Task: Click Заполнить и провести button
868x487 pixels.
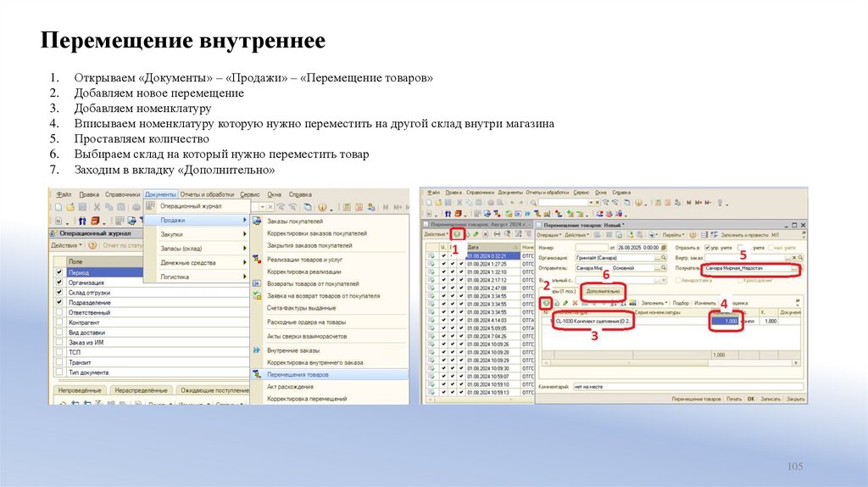Action: [744, 234]
